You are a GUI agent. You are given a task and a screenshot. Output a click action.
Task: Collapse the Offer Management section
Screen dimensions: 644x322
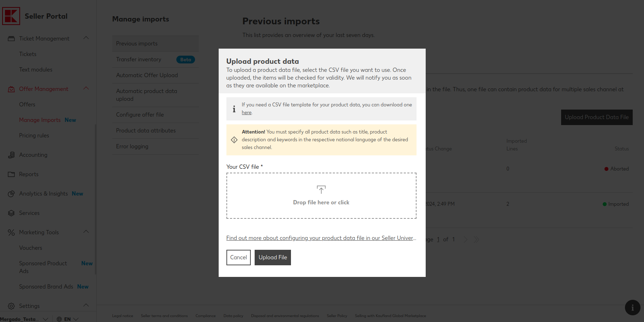click(86, 88)
